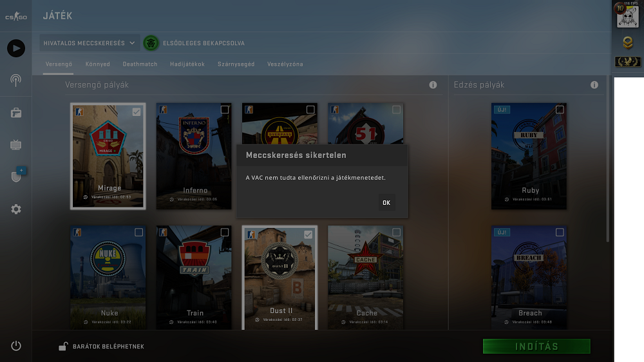
Task: Switch to the Szárnysegéd tab
Action: (x=236, y=64)
